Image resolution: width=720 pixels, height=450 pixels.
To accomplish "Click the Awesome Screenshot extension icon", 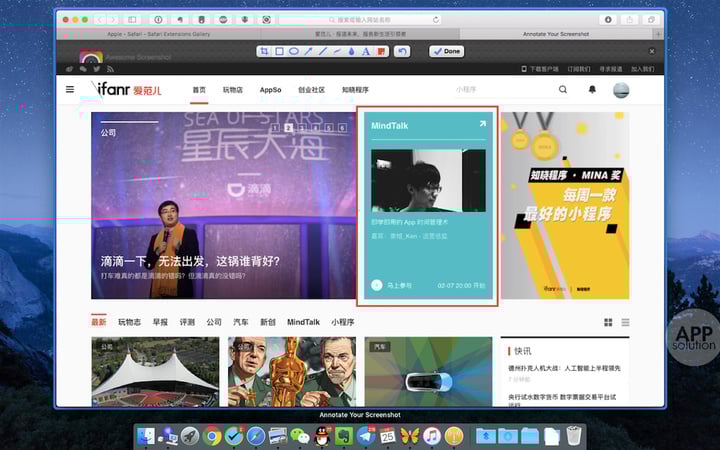I will pos(266,20).
